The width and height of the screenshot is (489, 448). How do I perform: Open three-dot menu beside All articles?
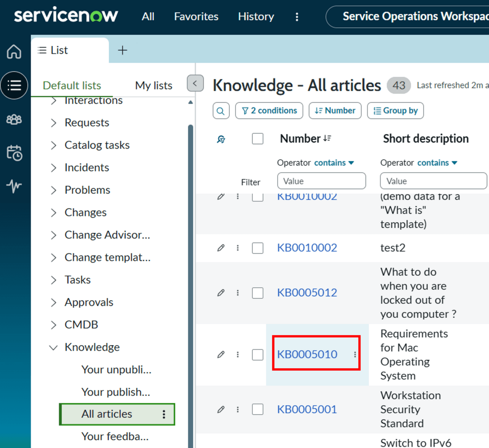coord(164,414)
